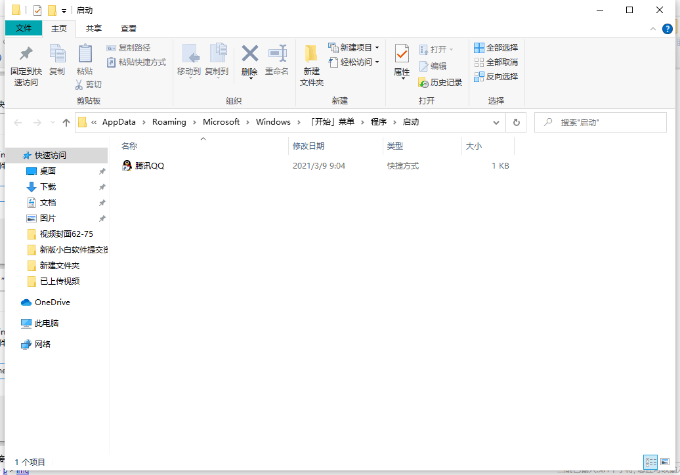The width and height of the screenshot is (680, 475).
Task: Open the 查看 ribbon tab
Action: coord(128,29)
